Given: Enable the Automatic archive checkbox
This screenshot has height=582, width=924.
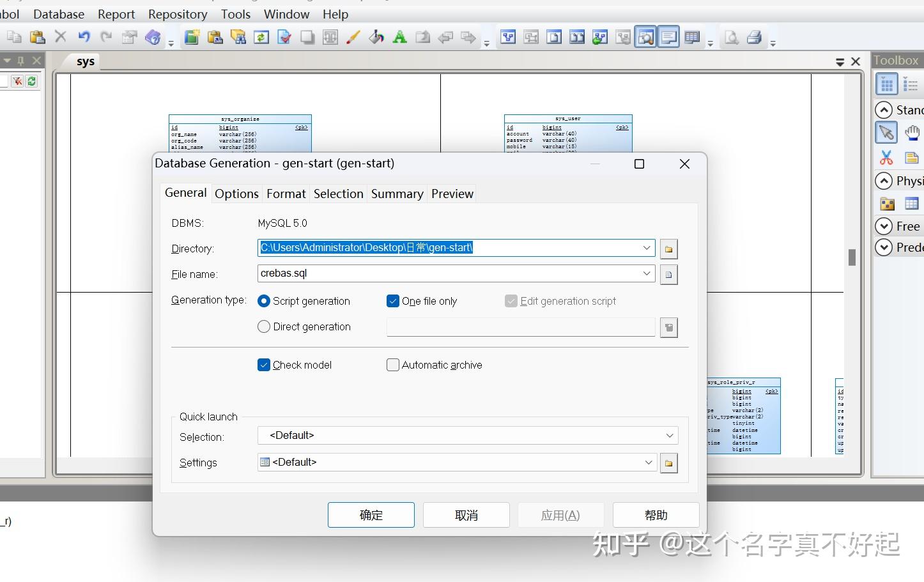Looking at the screenshot, I should (x=393, y=365).
